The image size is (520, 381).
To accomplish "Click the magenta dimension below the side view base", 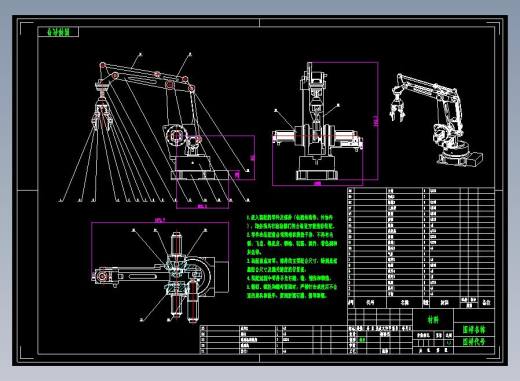I will (x=202, y=207).
